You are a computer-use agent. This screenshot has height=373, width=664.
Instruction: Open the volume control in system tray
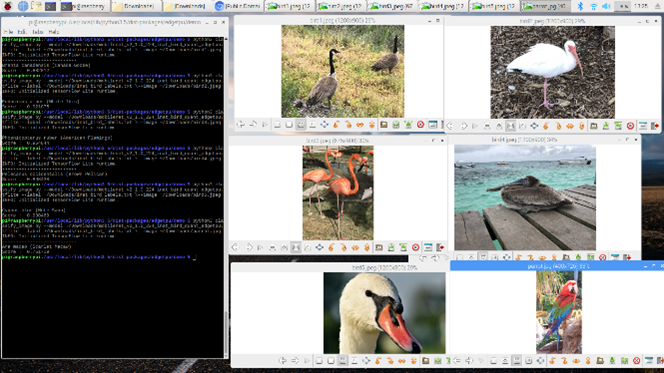(x=606, y=6)
